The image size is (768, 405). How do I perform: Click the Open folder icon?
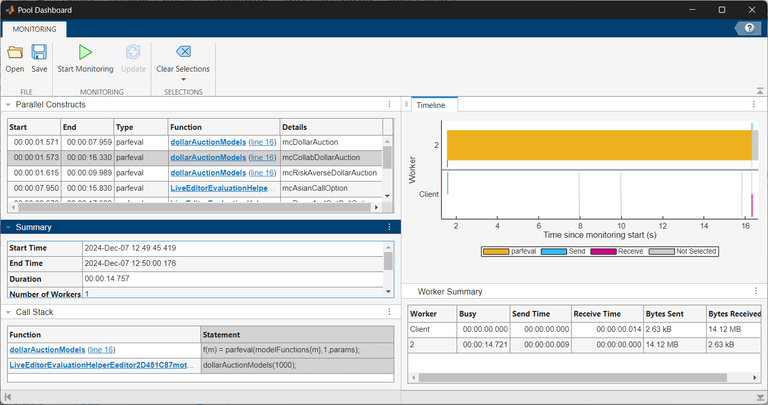tap(15, 52)
